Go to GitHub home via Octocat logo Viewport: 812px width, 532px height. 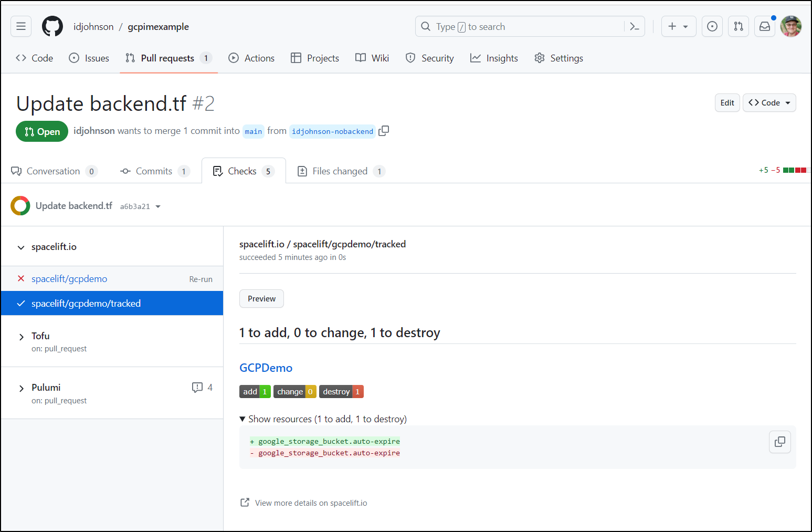tap(52, 26)
